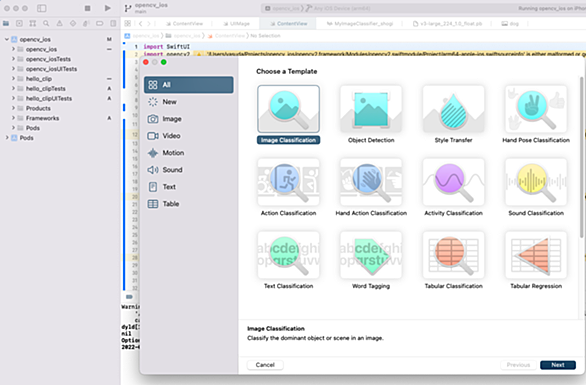
Task: Select the Activity Classification template icon
Action: pyautogui.click(x=453, y=182)
